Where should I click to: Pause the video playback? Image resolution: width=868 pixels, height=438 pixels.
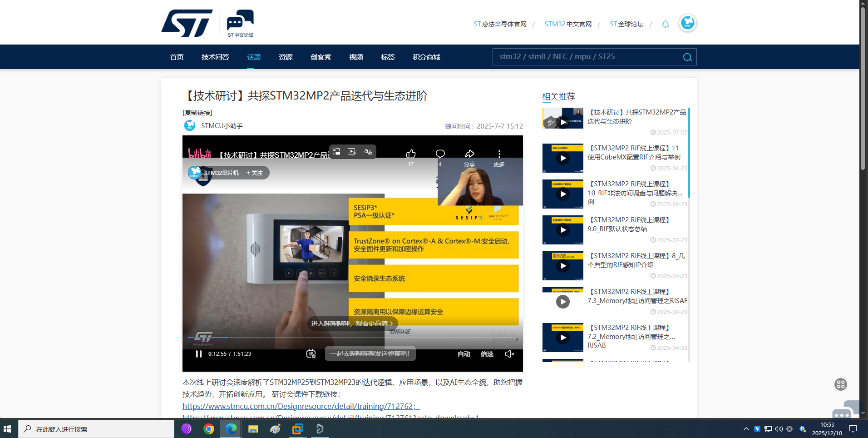pyautogui.click(x=198, y=354)
